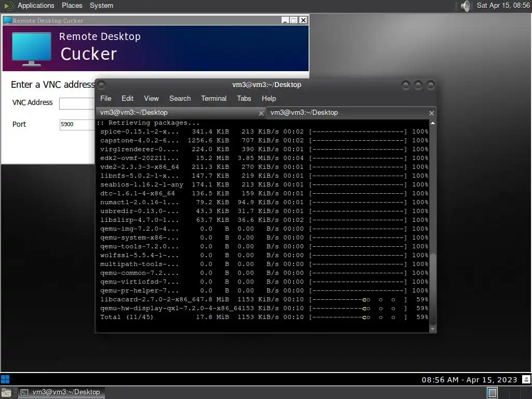Image resolution: width=532 pixels, height=399 pixels.
Task: Click the capstone-4.0.2-6... package row
Action: point(264,140)
